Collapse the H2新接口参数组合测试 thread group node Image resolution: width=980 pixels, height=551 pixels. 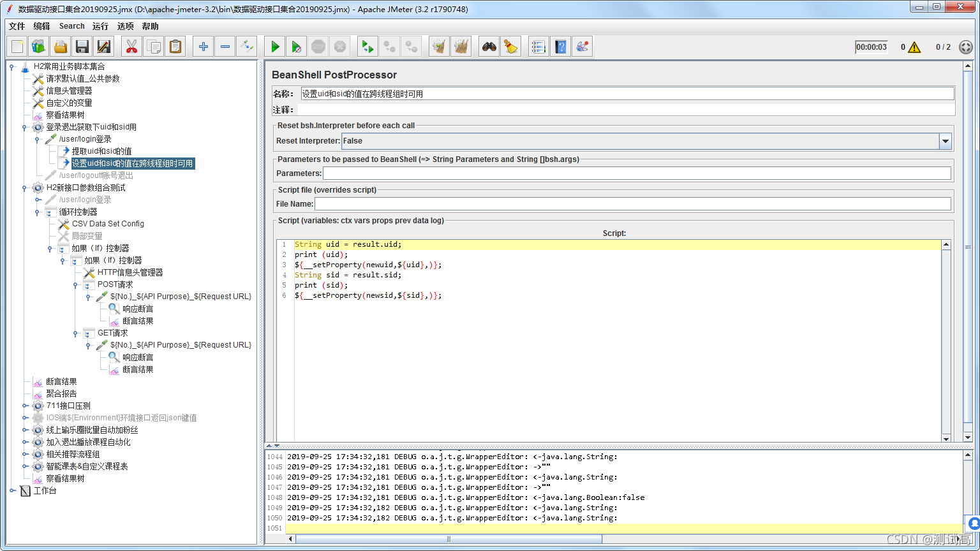click(x=26, y=187)
